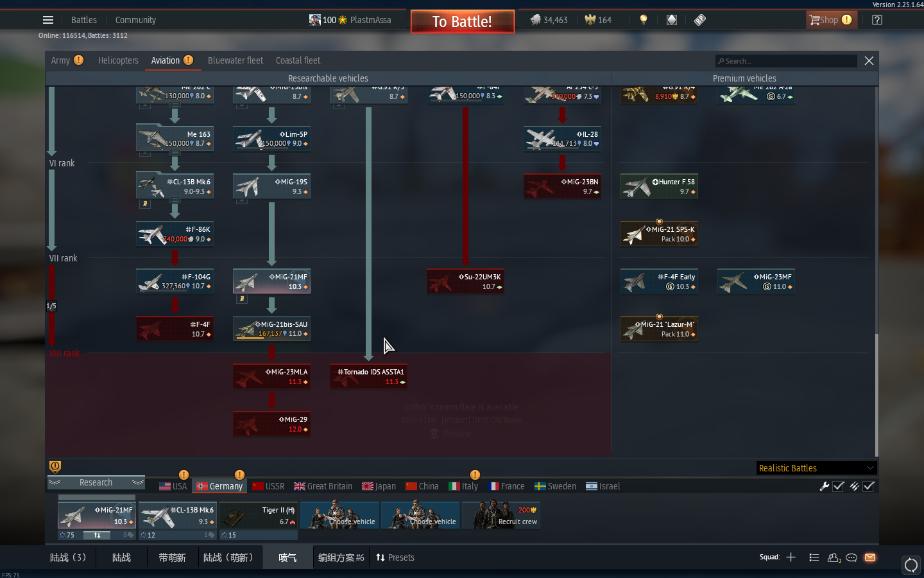
Task: Select Israel nation tab
Action: [x=603, y=486]
